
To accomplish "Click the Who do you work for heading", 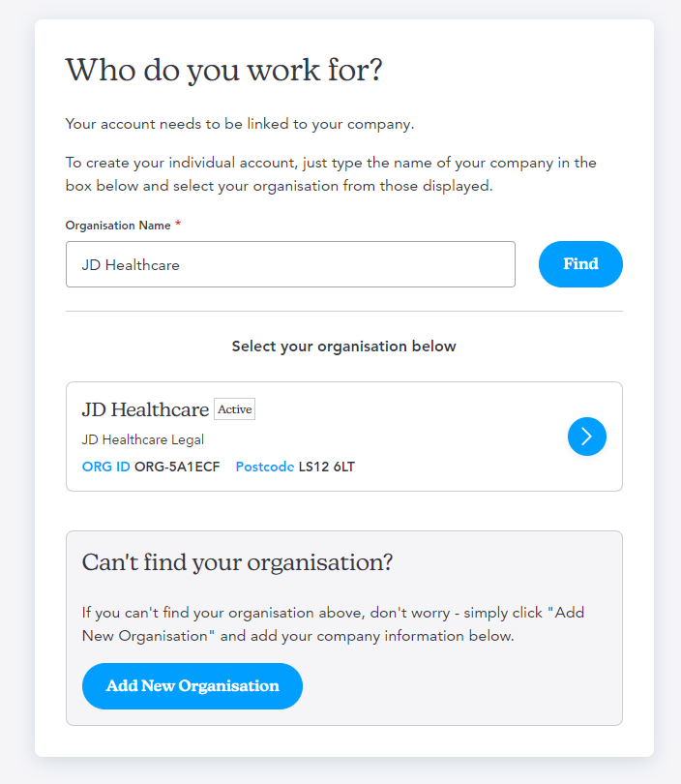I will coord(223,70).
